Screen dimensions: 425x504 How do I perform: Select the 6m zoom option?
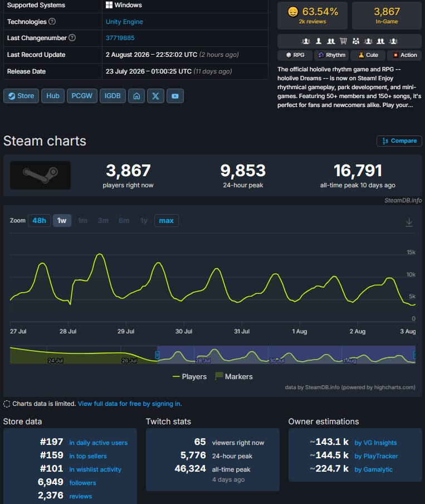coord(124,221)
